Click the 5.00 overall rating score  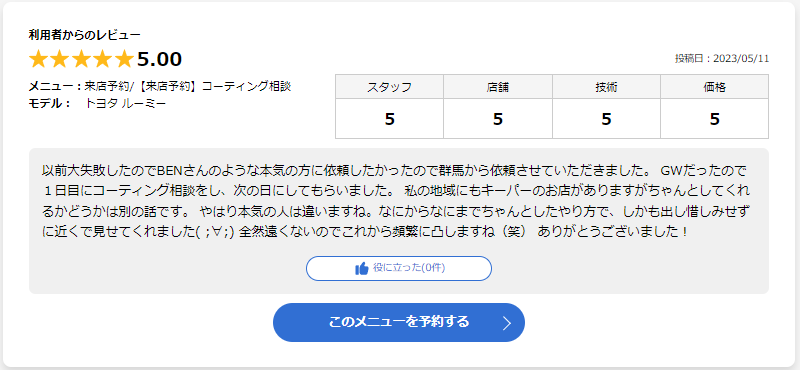[160, 60]
